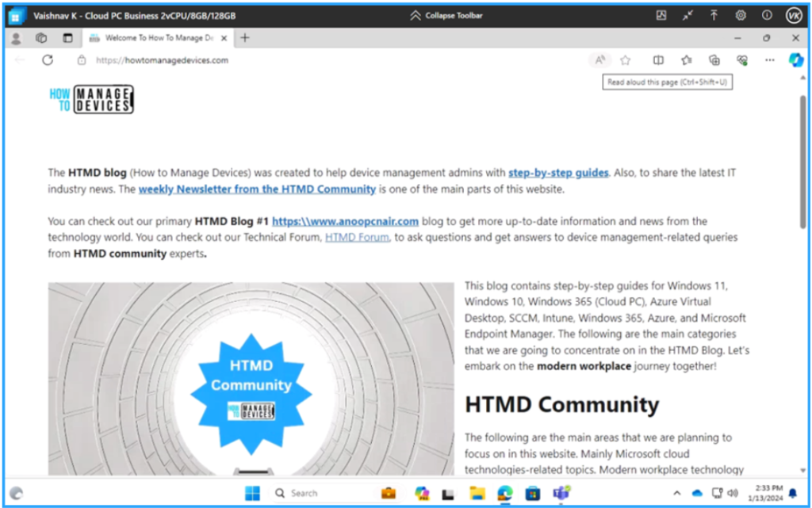Click the Windows 365 app logo icon
The width and height of the screenshot is (812, 508).
pyautogui.click(x=16, y=16)
